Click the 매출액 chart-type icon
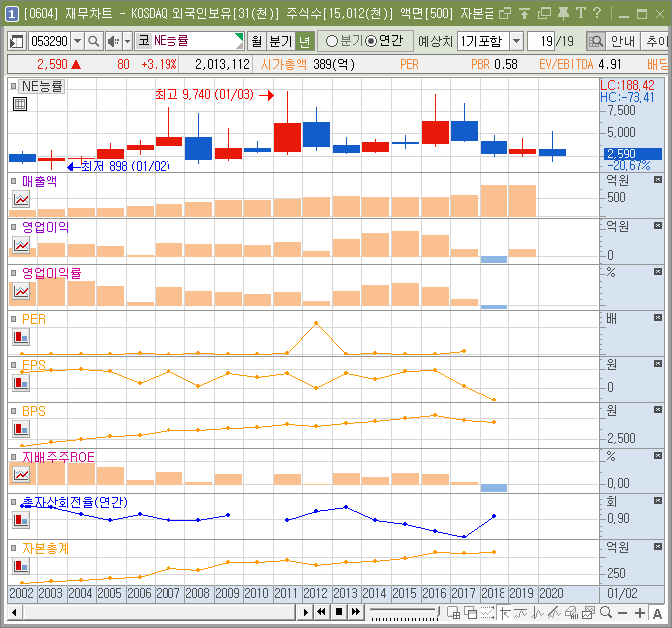672x628 pixels. coord(21,199)
